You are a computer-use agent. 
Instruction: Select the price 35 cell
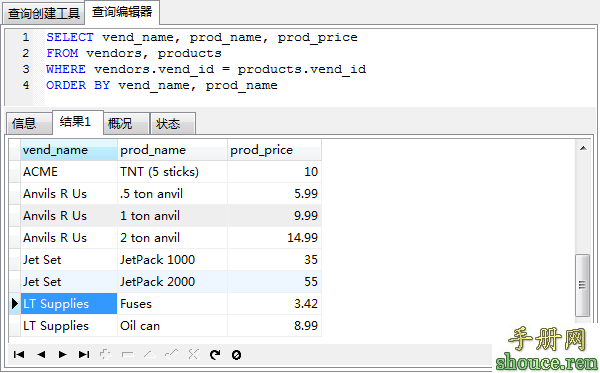(274, 260)
